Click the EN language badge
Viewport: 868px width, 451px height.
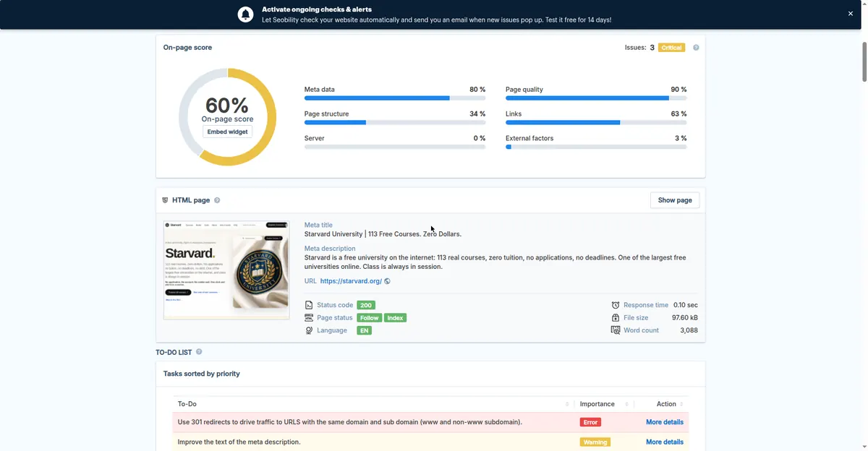point(365,330)
